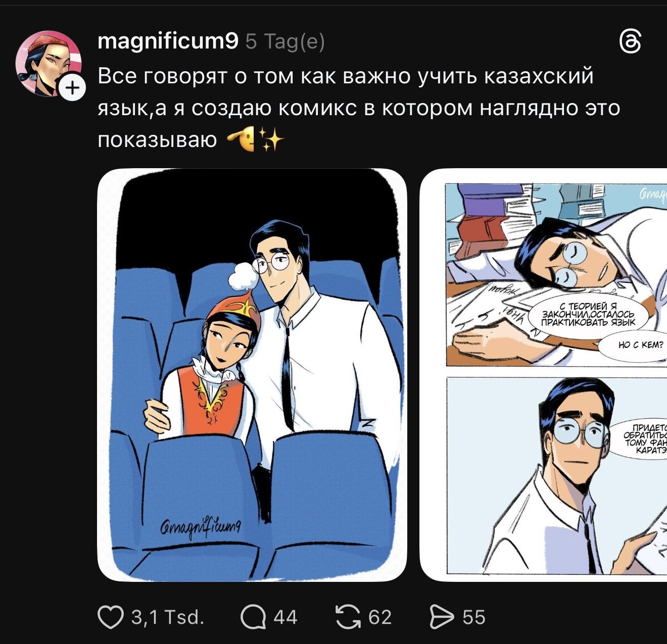The height and width of the screenshot is (644, 667).
Task: Click the Russian post caption text
Action: (x=358, y=108)
